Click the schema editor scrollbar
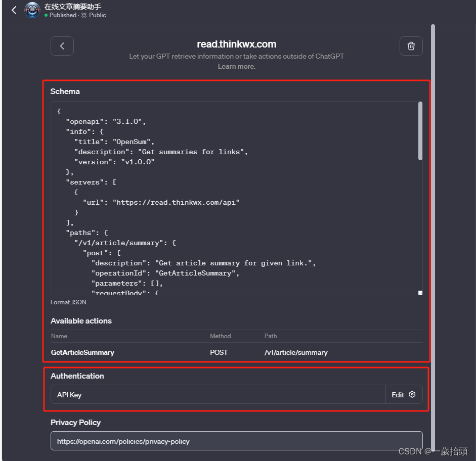Image resolution: width=476 pixels, height=461 pixels. click(x=420, y=131)
